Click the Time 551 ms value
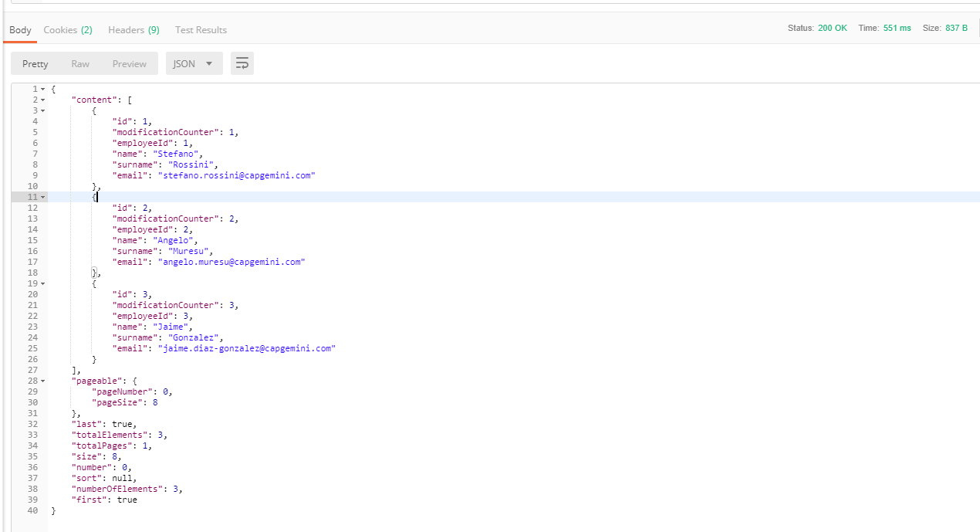Screen dimensions: 980x532 point(897,28)
